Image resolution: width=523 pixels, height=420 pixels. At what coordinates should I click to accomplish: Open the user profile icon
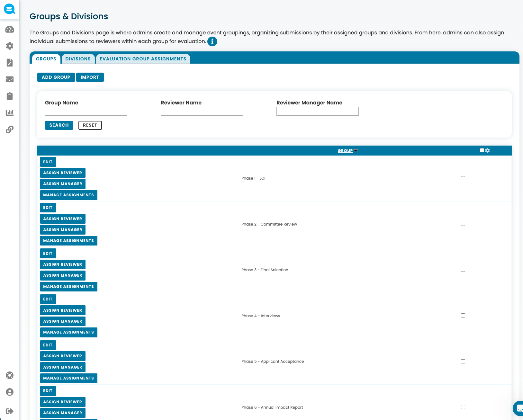point(10,392)
